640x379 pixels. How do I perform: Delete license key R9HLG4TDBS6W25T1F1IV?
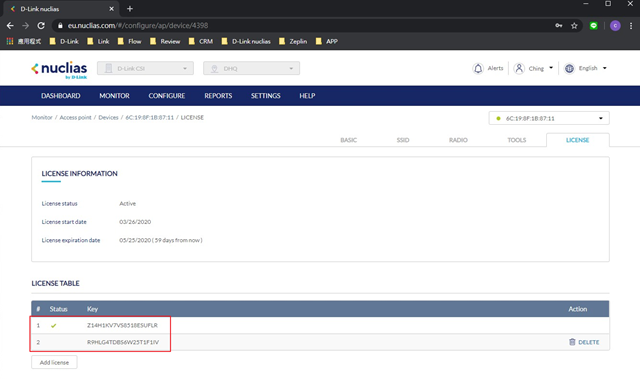coord(584,342)
